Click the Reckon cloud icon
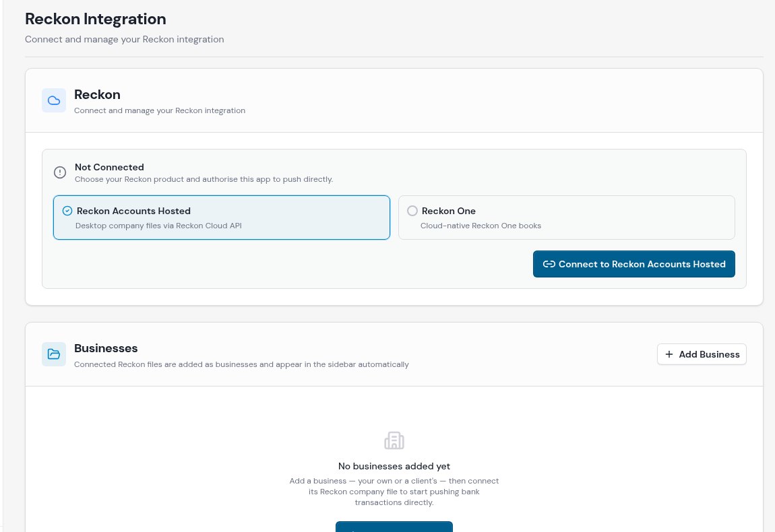Image resolution: width=775 pixels, height=532 pixels. click(54, 101)
